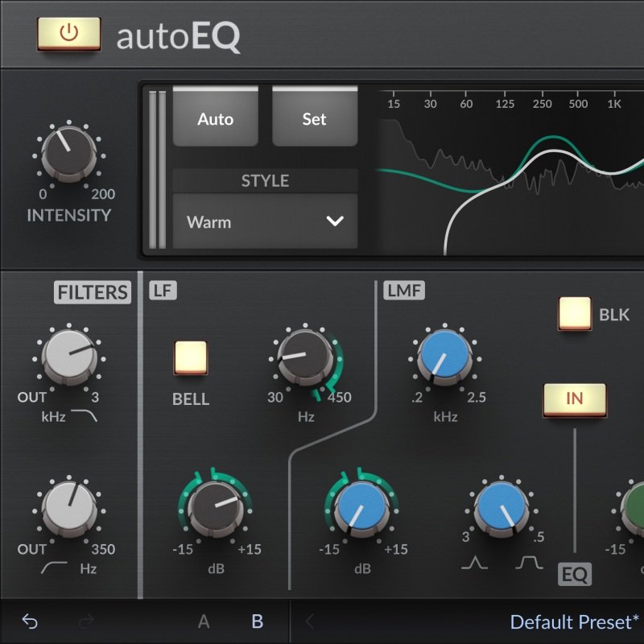Image resolution: width=644 pixels, height=644 pixels.
Task: Click the FILTERS section label
Action: 93,292
